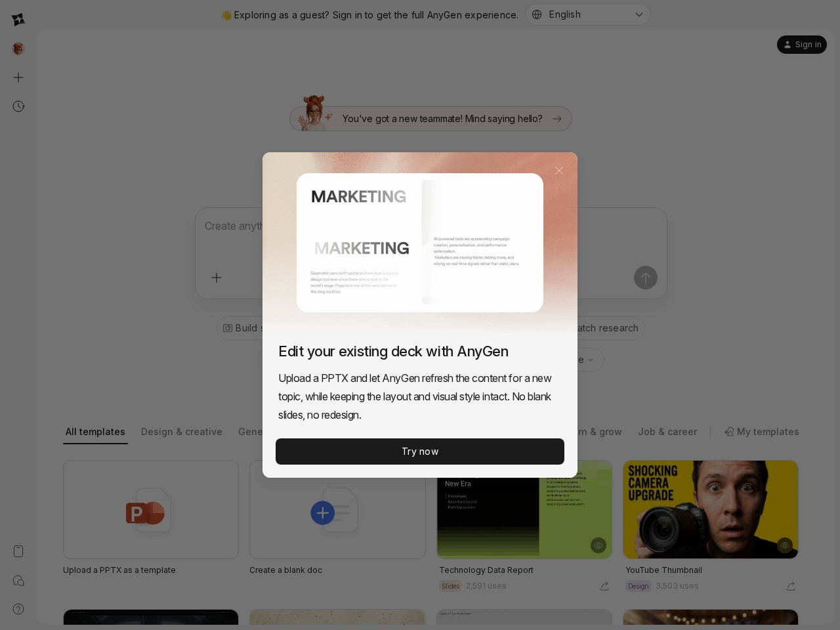The width and height of the screenshot is (840, 630).
Task: Click the sidebar chat search icon
Action: coord(18,581)
